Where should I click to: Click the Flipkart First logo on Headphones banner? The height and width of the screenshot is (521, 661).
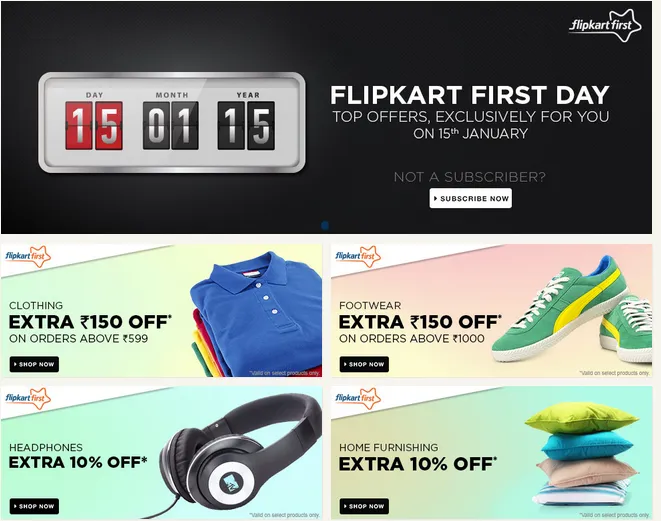click(x=28, y=399)
